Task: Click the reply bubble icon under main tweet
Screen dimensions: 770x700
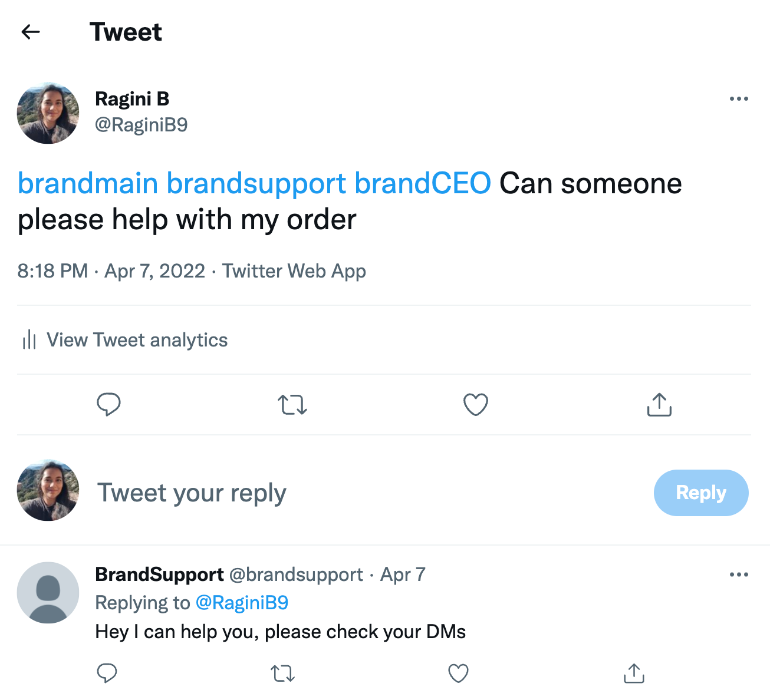Action: click(108, 405)
